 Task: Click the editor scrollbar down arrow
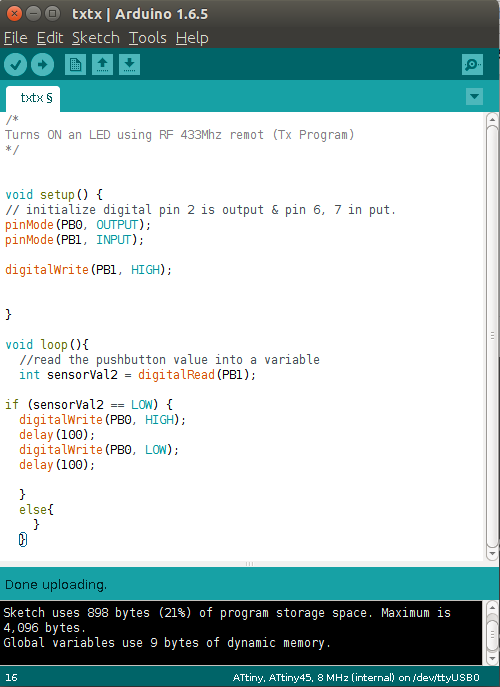(x=492, y=554)
